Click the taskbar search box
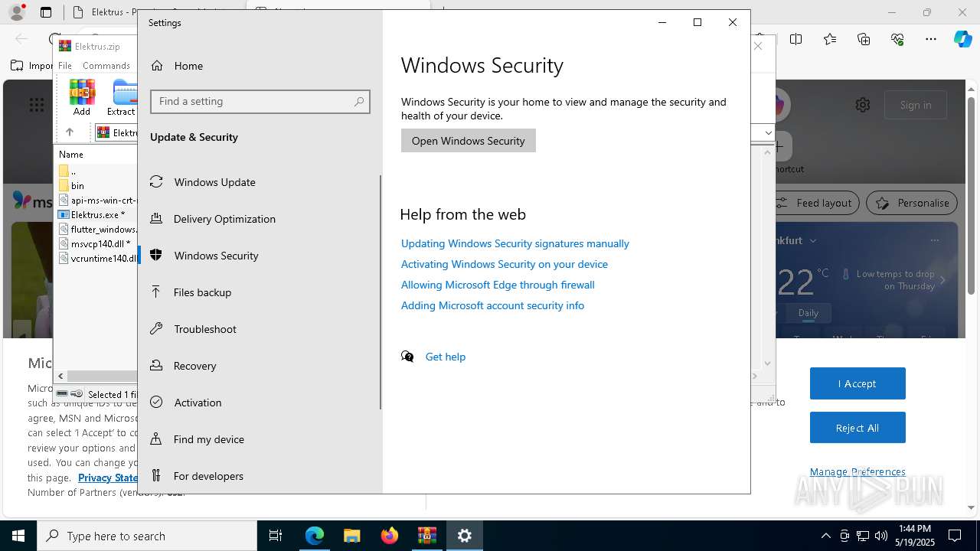980x551 pixels. 147,536
